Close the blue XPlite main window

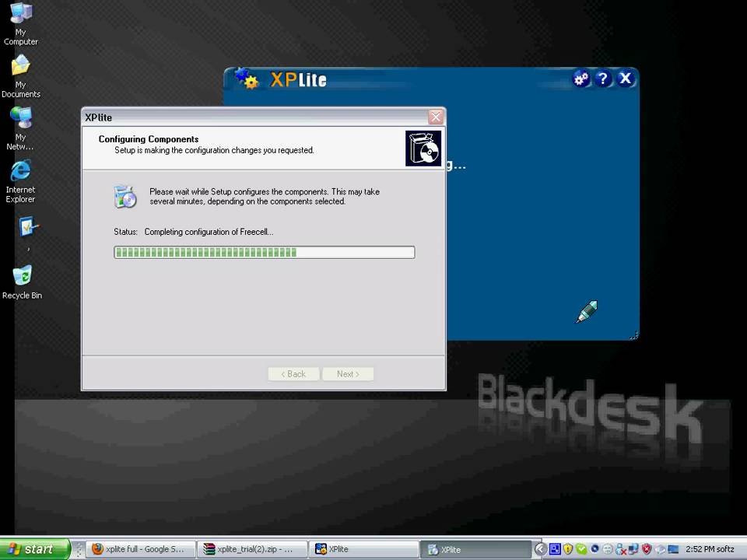click(x=625, y=79)
